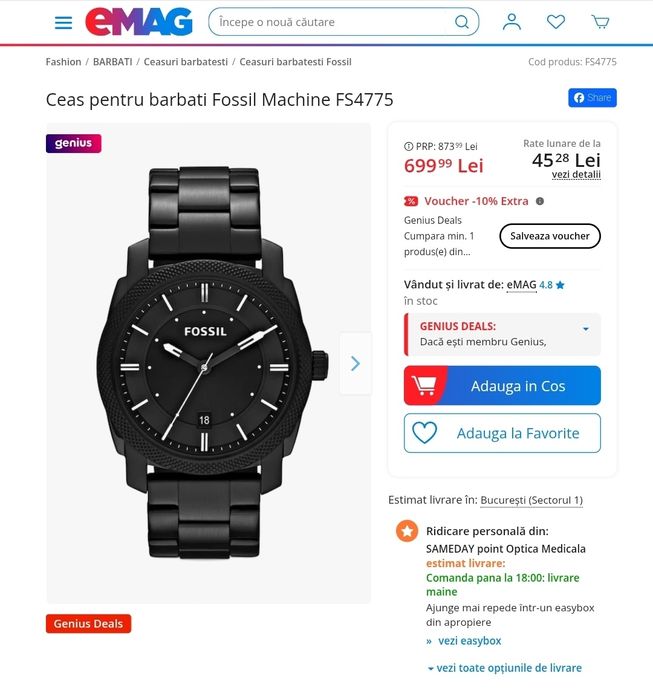Expand the Genius Deals section
This screenshot has width=653, height=699.
point(585,329)
